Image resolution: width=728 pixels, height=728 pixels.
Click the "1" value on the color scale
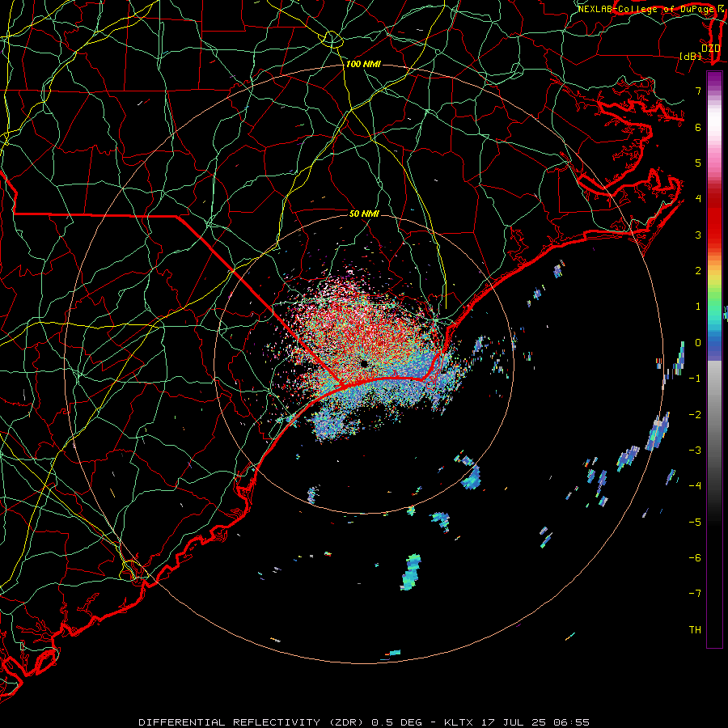[x=698, y=307]
